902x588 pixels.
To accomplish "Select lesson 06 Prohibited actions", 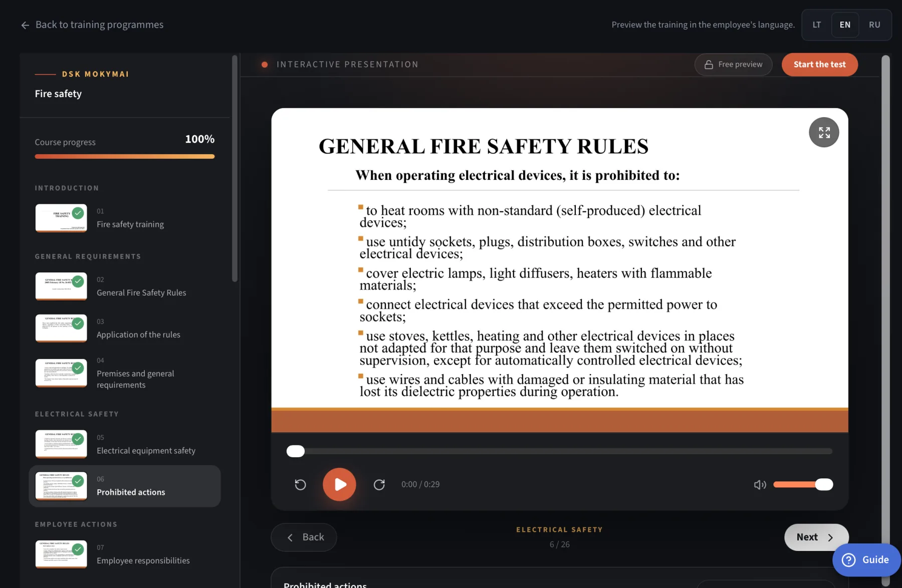I will (125, 486).
